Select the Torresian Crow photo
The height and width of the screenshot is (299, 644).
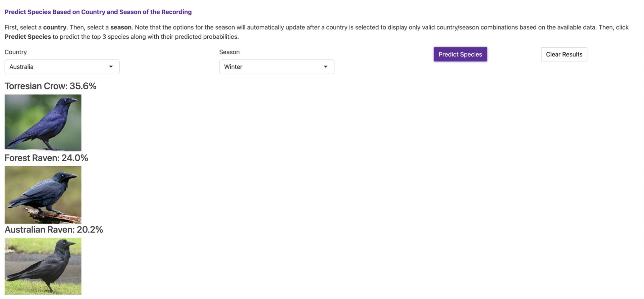[43, 123]
